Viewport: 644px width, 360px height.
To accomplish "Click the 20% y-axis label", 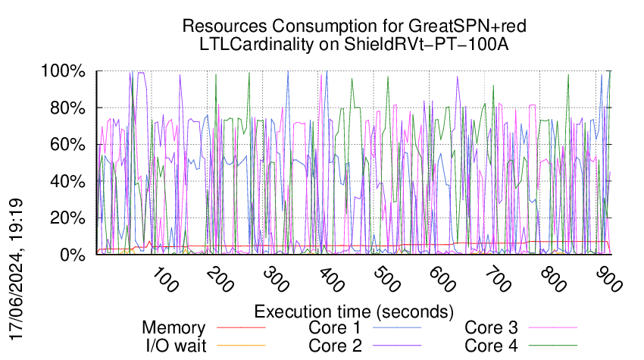I will pyautogui.click(x=67, y=218).
